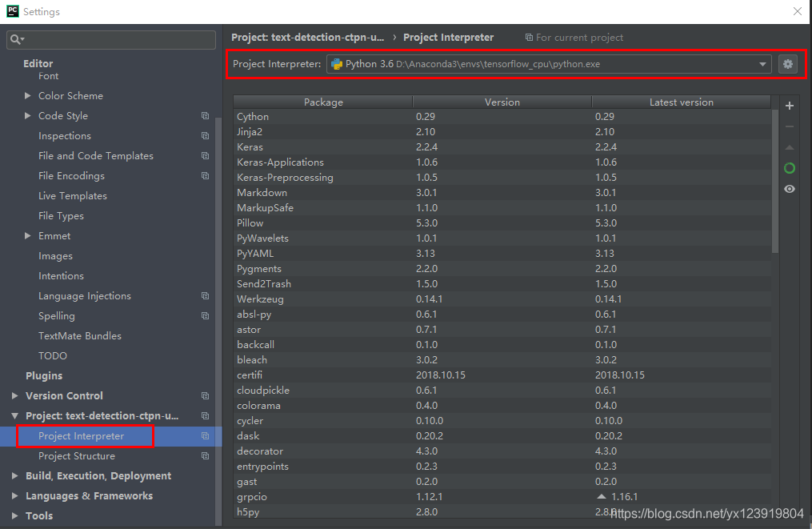
Task: Open the Project Interpreter dropdown arrow
Action: [x=762, y=64]
